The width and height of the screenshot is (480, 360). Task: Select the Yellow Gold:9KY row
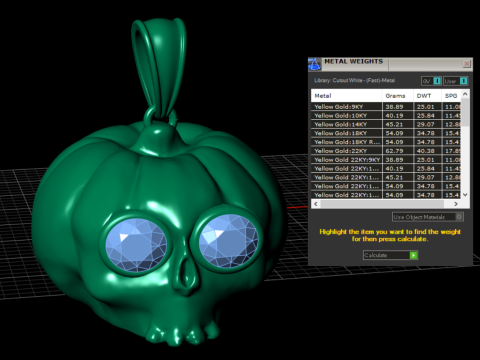(x=387, y=107)
